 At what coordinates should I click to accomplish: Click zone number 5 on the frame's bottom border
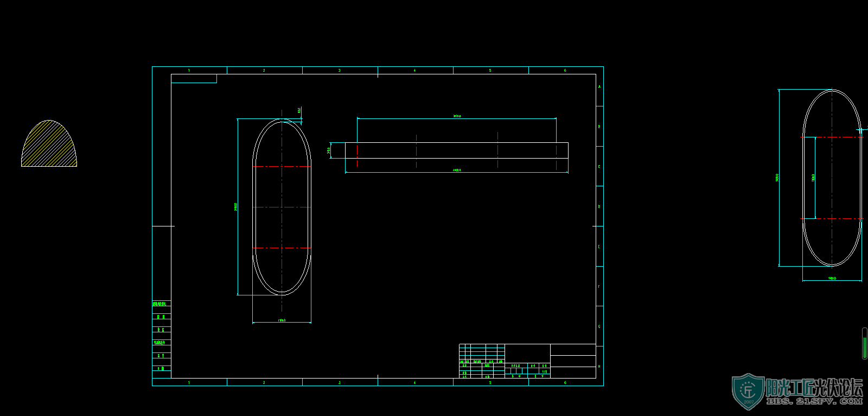point(490,383)
